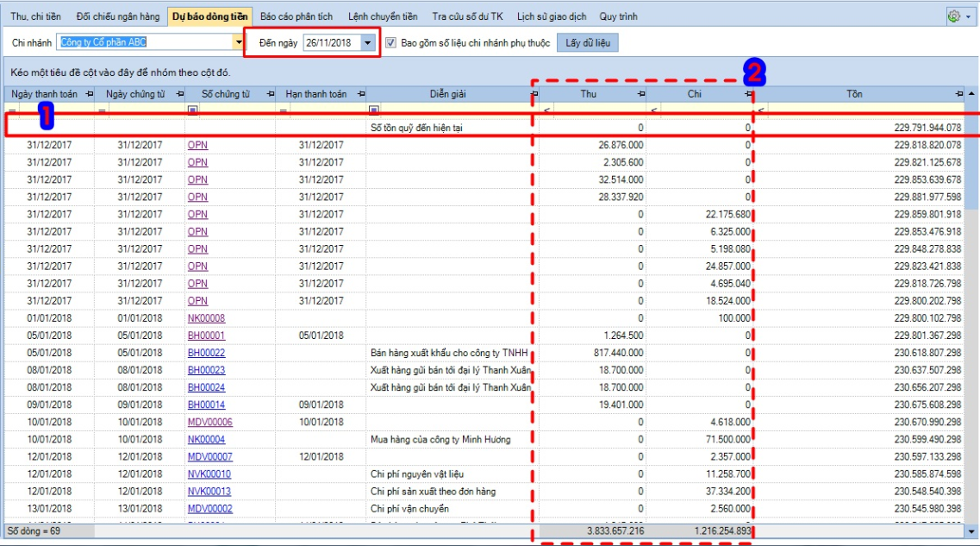980x546 pixels.
Task: Select the Chi phí vận chuyển description
Action: pos(409,508)
